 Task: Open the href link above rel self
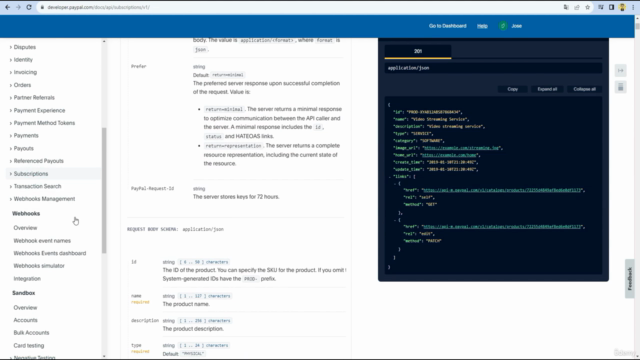[502, 190]
